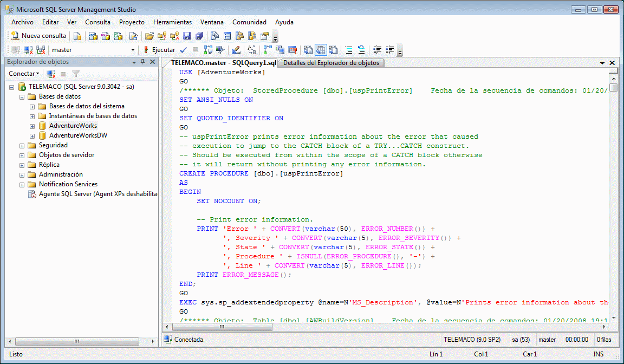Save the current query with the diskette icon
This screenshot has height=364, width=624.
pyautogui.click(x=187, y=36)
